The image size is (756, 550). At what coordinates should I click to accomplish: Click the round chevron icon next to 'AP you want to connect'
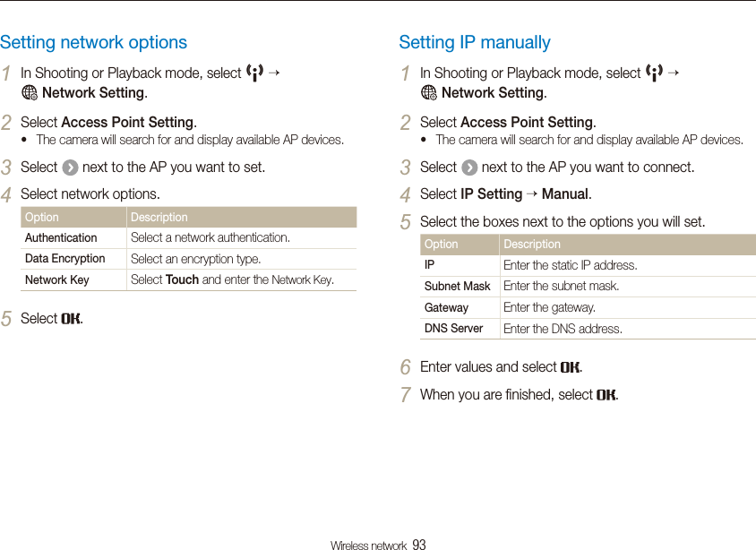click(x=469, y=168)
